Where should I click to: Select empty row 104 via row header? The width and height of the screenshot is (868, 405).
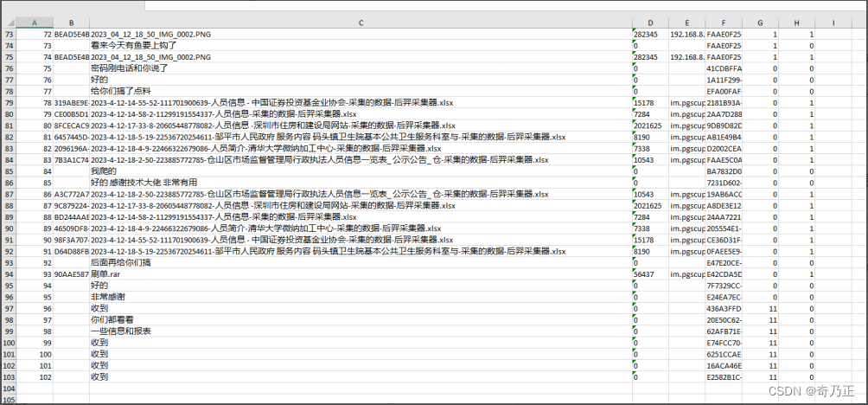(8, 389)
